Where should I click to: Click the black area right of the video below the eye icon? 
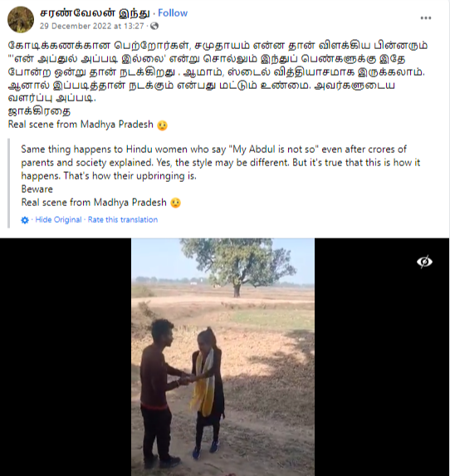(x=382, y=373)
